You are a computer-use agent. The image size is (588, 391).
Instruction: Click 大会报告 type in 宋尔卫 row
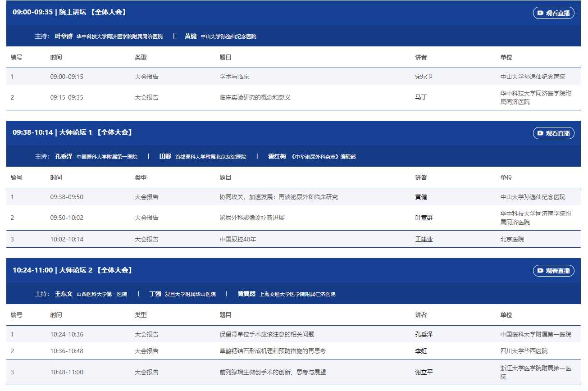[x=146, y=77]
